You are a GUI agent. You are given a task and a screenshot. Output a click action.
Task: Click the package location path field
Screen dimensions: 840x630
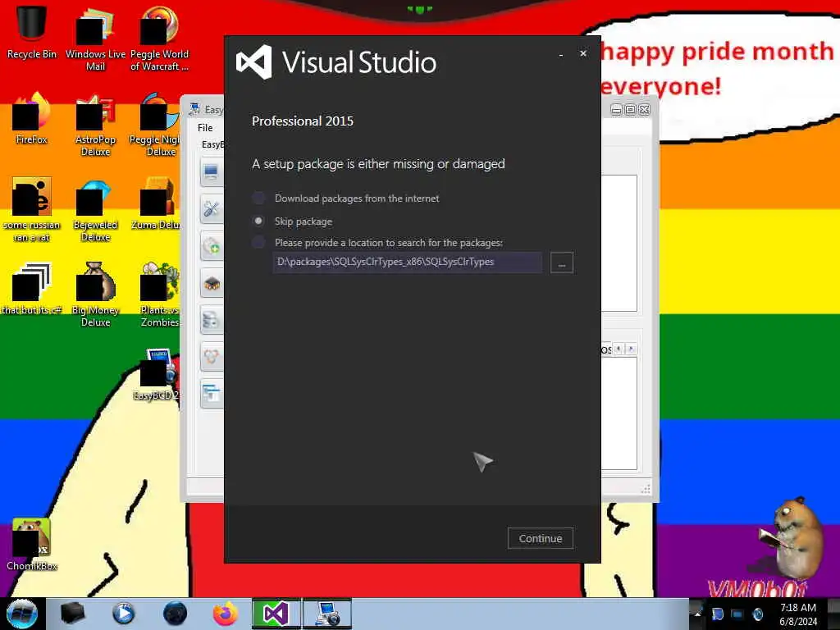(x=407, y=262)
